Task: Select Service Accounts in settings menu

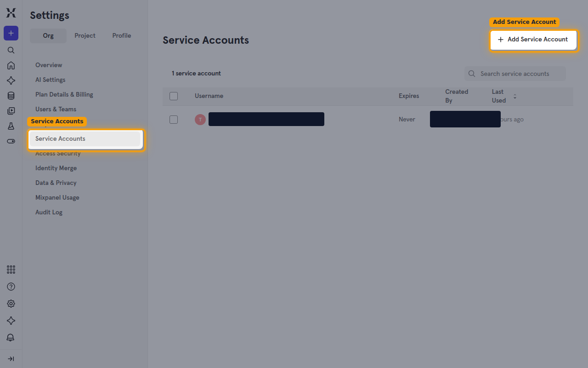Action: coord(85,139)
